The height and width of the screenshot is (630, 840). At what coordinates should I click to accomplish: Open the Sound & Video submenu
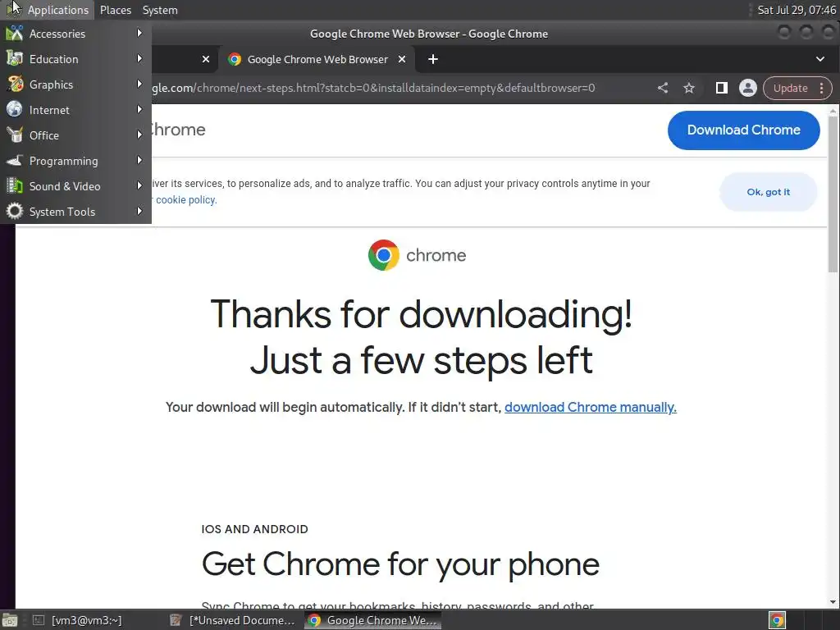(x=75, y=186)
